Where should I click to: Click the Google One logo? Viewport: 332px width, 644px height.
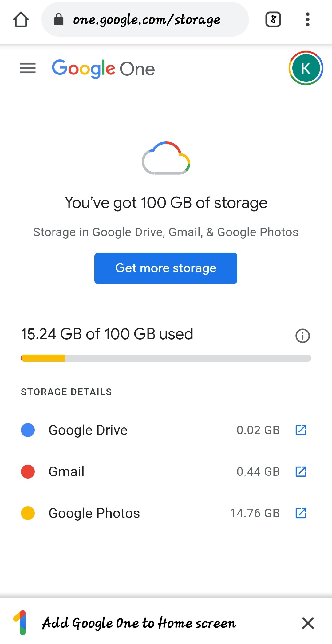tap(103, 69)
